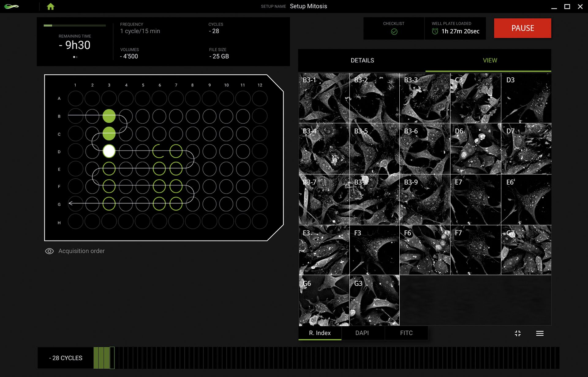Click the eye icon beside Acquisition order
Screen dimensions: 588x377
coord(50,251)
